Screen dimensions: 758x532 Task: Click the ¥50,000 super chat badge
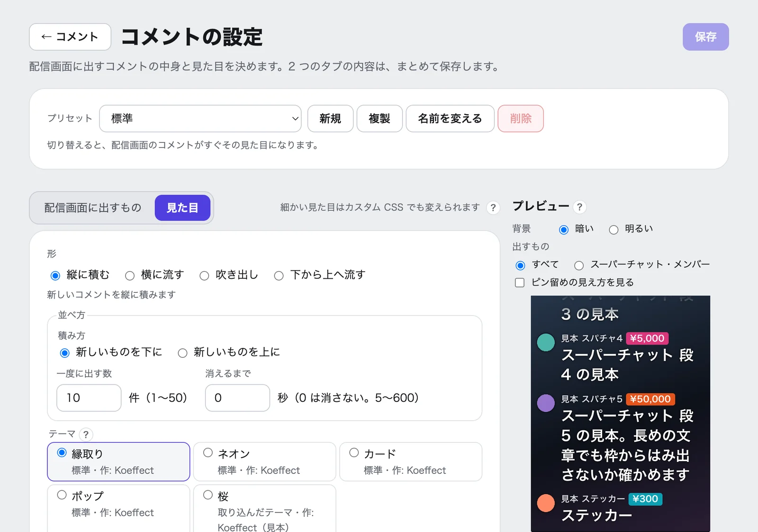[x=650, y=399]
